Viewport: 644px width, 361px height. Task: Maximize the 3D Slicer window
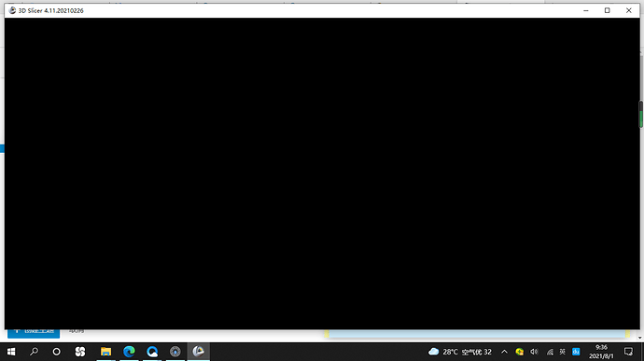(607, 10)
